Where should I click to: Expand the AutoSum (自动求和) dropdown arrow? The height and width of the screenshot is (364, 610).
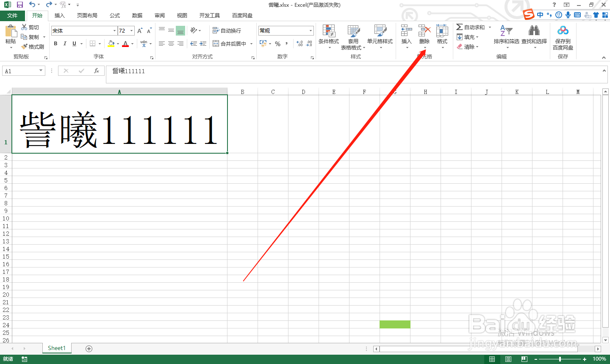point(490,27)
